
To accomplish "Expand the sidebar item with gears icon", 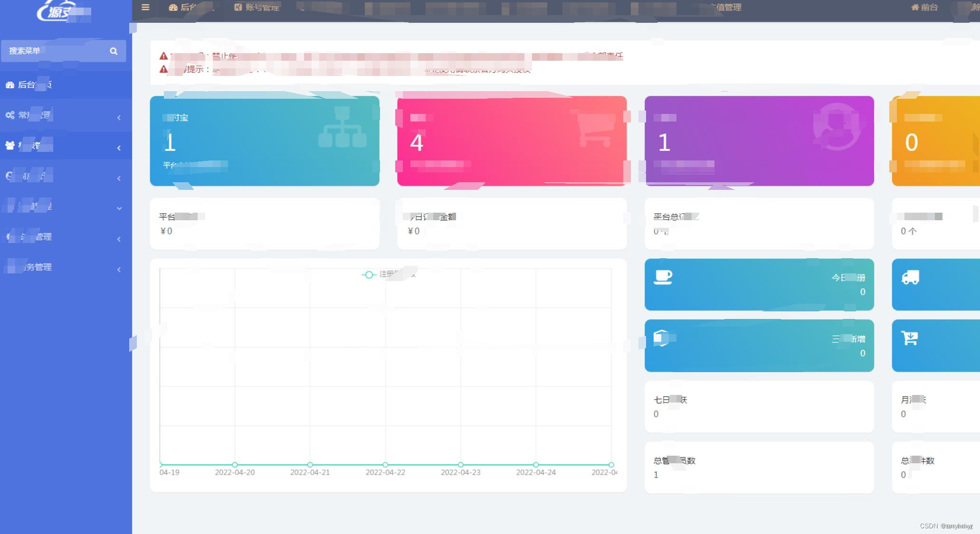I will click(x=119, y=117).
